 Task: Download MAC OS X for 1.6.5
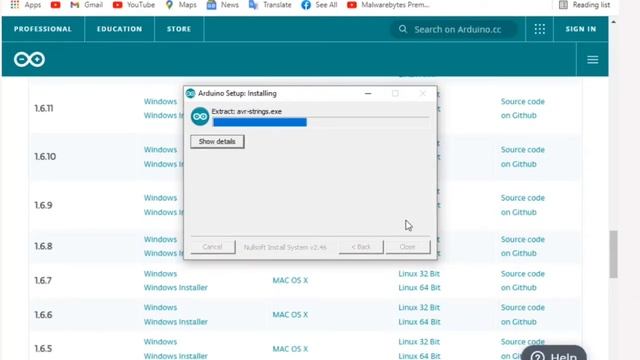coord(290,349)
